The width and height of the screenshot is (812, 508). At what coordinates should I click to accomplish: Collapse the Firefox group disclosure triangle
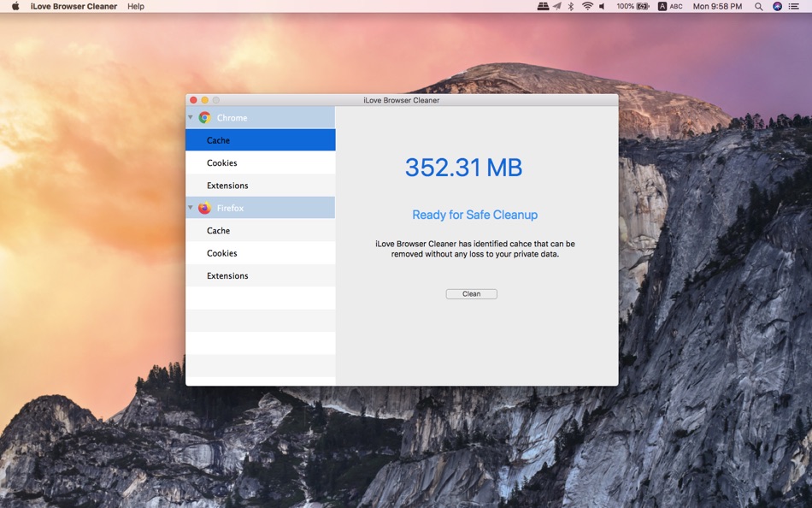pyautogui.click(x=191, y=208)
